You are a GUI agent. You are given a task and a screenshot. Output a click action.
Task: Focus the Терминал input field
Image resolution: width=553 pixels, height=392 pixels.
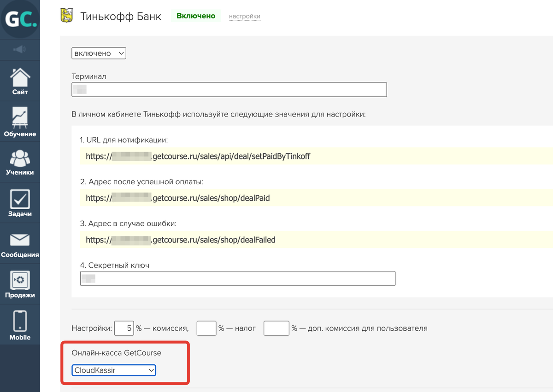229,89
